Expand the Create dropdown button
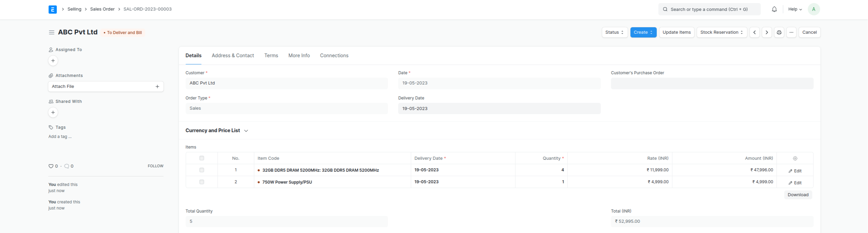The image size is (868, 233). 643,32
